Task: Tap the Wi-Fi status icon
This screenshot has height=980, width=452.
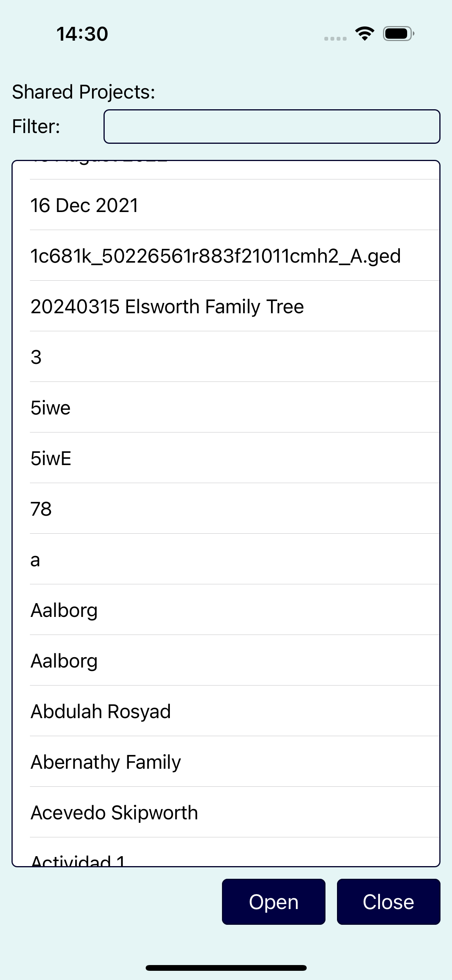Action: (365, 34)
